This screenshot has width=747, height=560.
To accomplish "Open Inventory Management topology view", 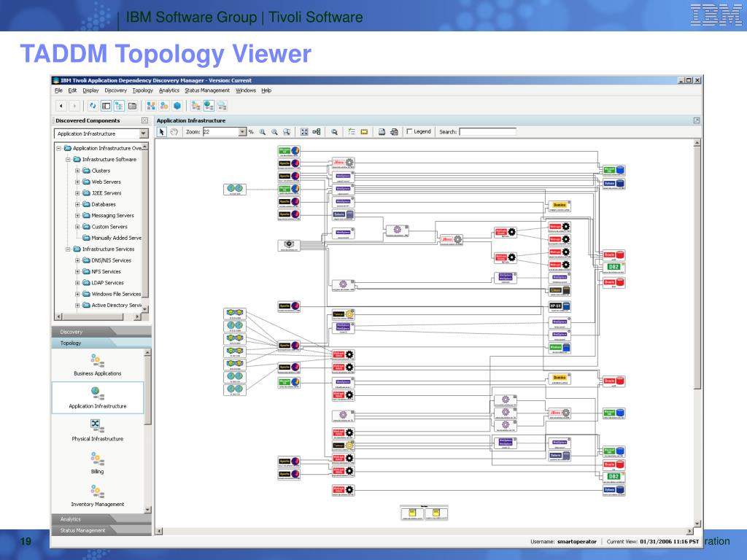I will [x=97, y=496].
